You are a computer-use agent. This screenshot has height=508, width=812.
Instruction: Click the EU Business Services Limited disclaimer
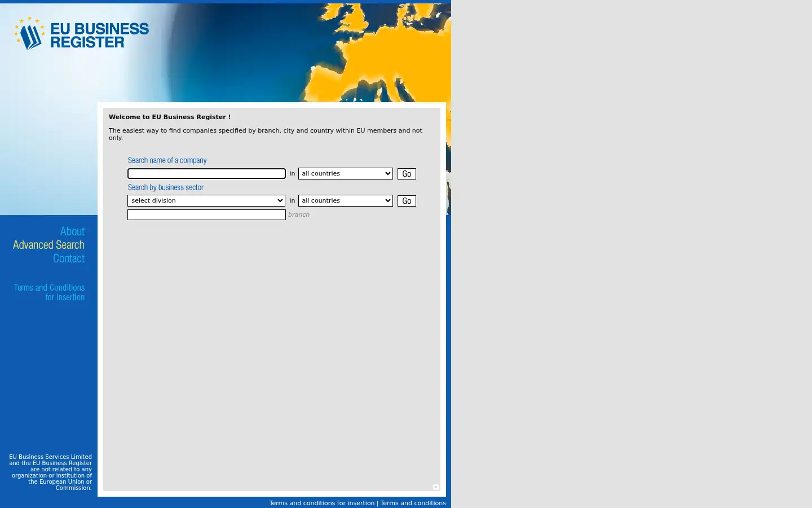50,472
